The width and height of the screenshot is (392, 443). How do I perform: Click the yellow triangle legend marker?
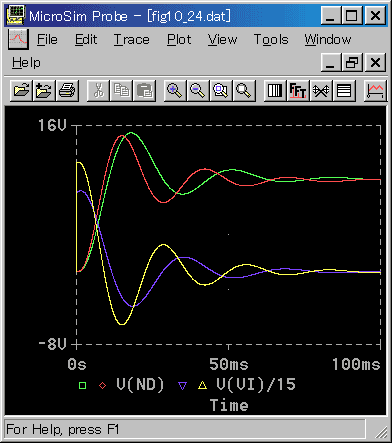202,385
